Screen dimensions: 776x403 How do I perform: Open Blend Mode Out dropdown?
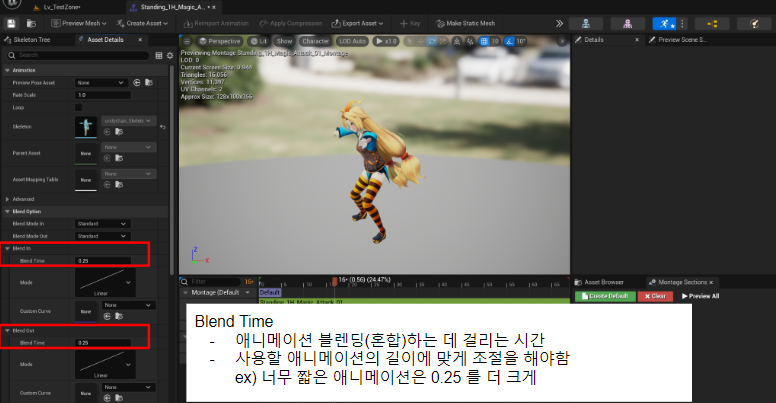tap(103, 236)
